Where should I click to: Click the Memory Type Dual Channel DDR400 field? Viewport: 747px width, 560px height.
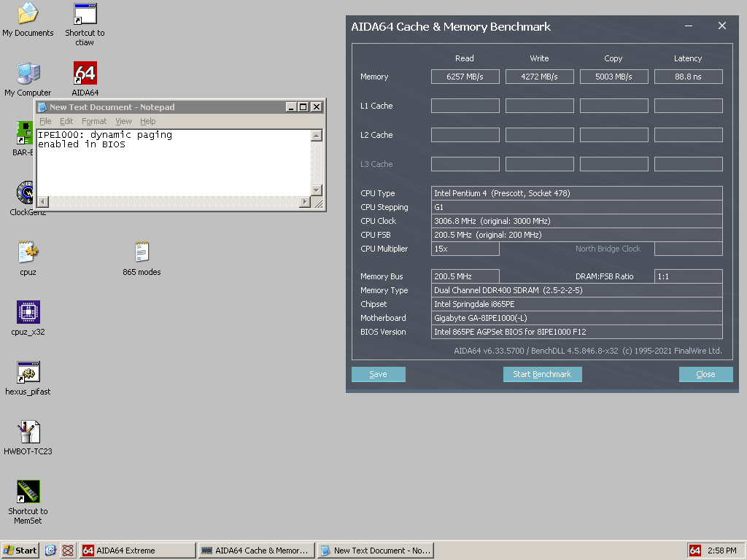576,290
